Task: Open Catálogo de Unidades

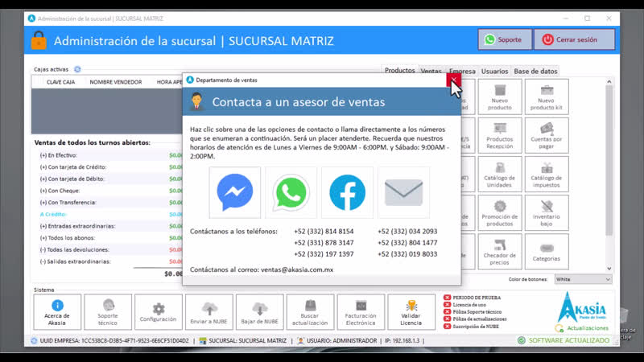Action: (500, 174)
